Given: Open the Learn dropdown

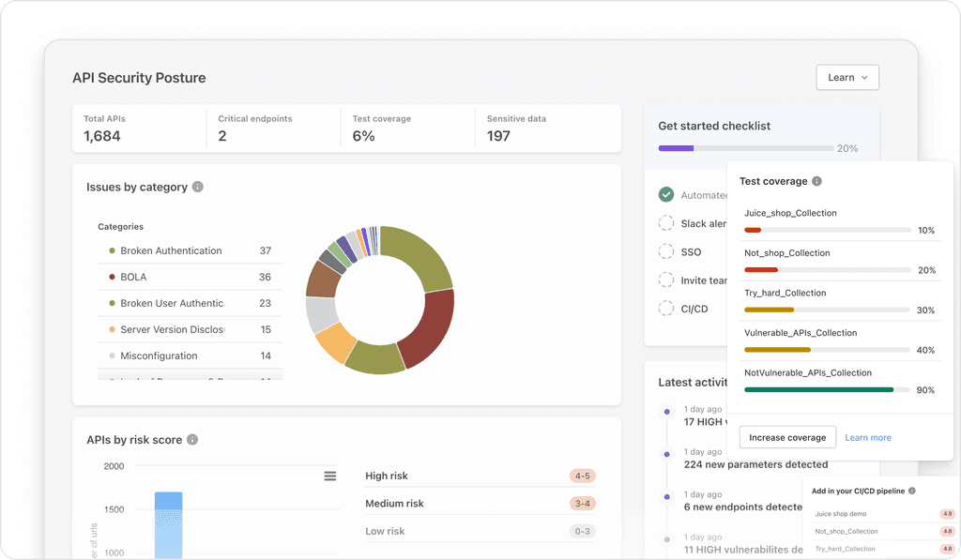Looking at the screenshot, I should tap(847, 77).
